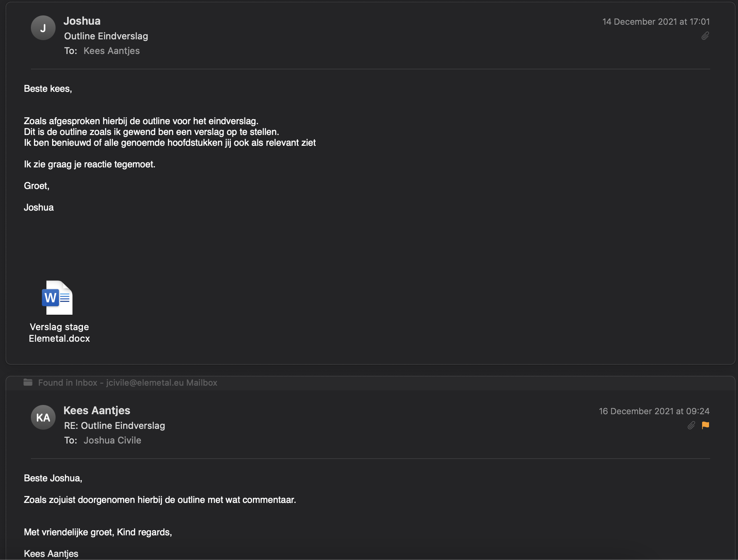The height and width of the screenshot is (560, 738).
Task: Click the greeting line Beste kees
Action: tap(48, 89)
